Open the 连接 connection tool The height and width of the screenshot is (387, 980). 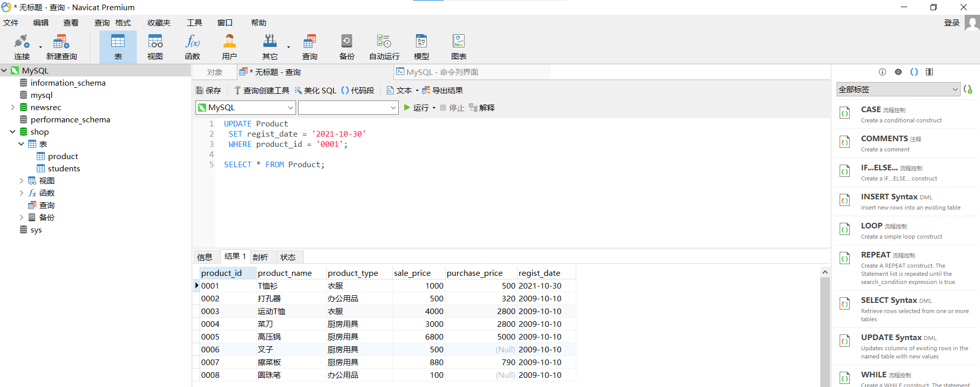coord(21,47)
